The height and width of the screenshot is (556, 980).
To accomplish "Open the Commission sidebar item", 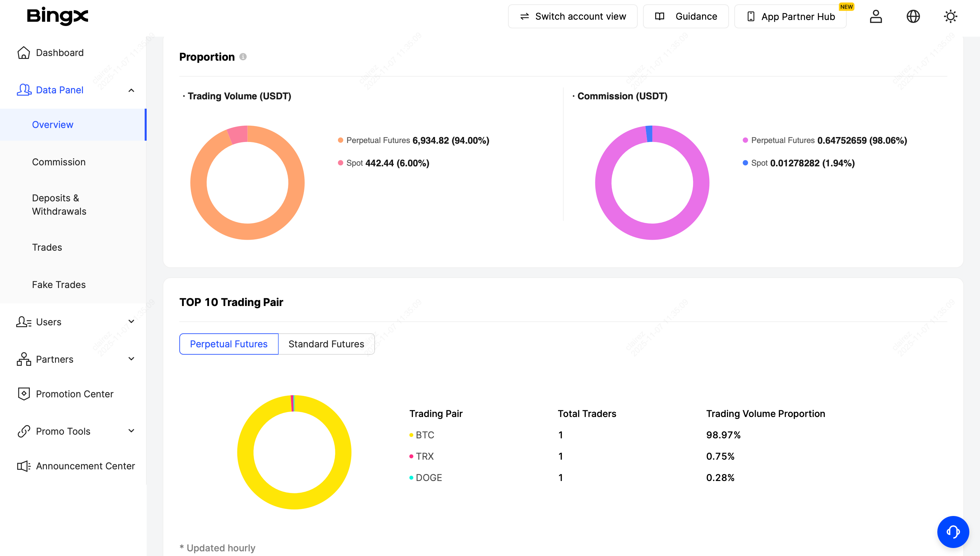I will tap(59, 162).
